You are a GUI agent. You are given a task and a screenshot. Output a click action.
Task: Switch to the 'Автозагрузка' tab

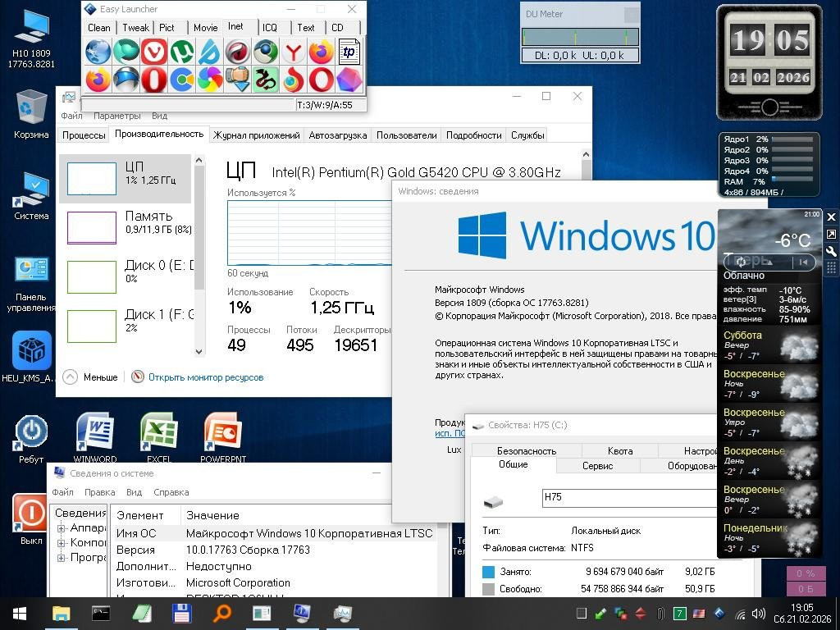click(337, 135)
